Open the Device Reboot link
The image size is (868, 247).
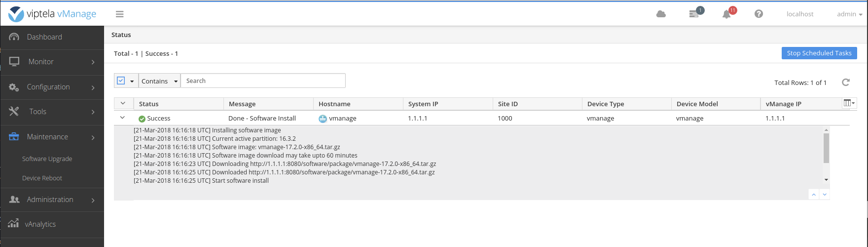click(x=42, y=178)
